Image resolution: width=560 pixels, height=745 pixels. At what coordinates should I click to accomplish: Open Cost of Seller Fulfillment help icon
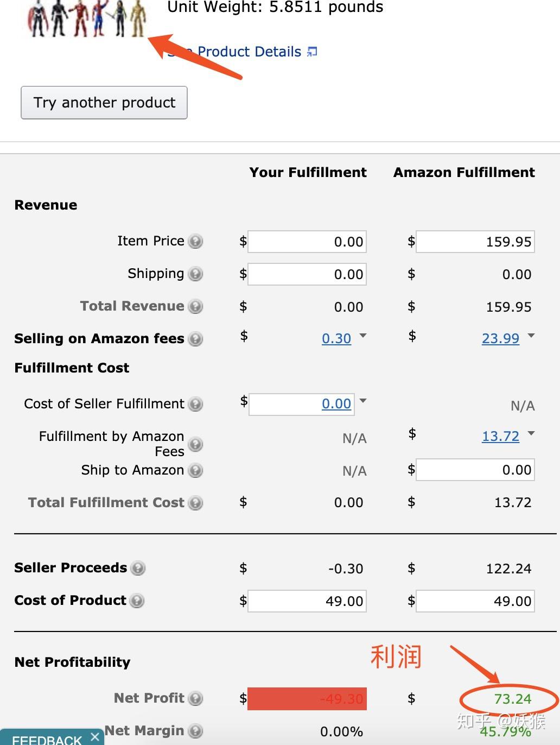tap(195, 404)
